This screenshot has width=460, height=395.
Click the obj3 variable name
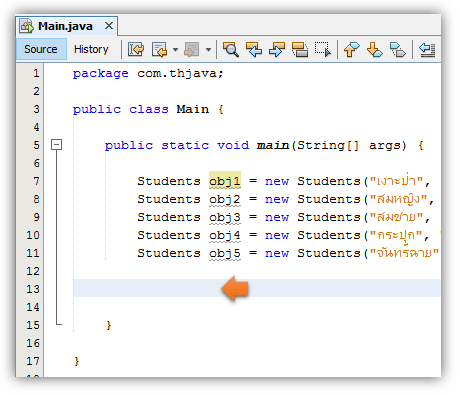(x=225, y=217)
